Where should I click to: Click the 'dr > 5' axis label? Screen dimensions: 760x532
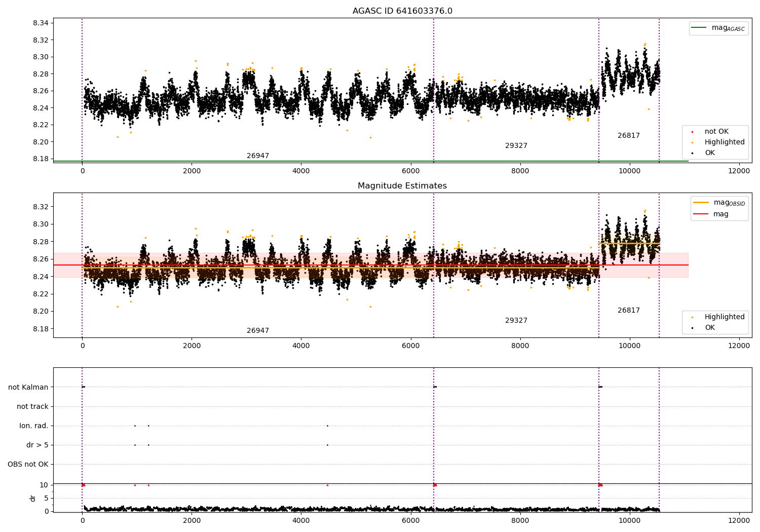(x=37, y=445)
